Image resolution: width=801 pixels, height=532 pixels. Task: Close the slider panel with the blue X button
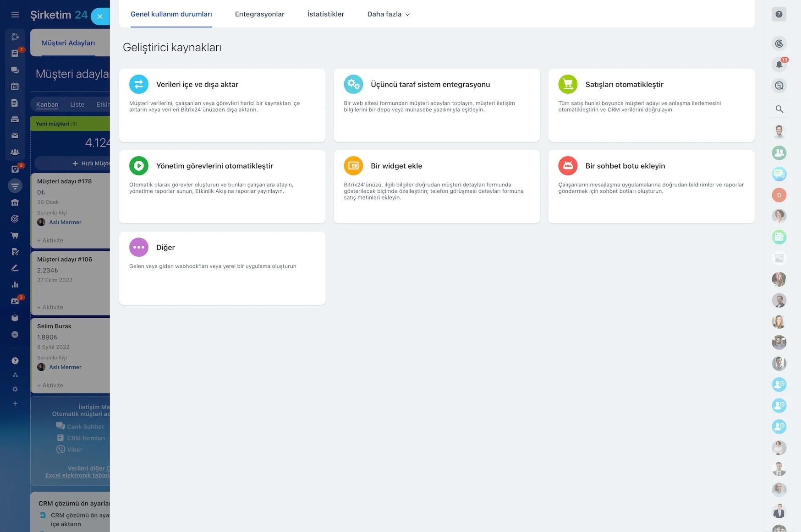tap(100, 16)
